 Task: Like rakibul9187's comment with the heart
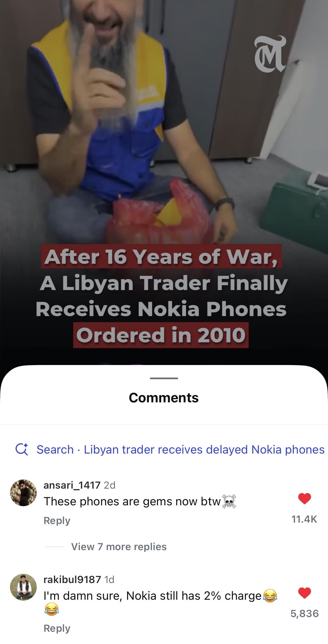coord(304,593)
